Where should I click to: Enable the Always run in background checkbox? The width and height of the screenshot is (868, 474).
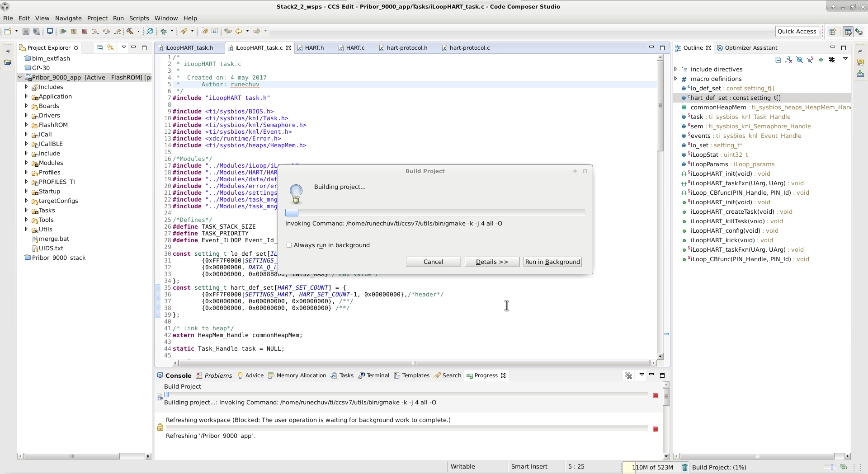tap(289, 245)
